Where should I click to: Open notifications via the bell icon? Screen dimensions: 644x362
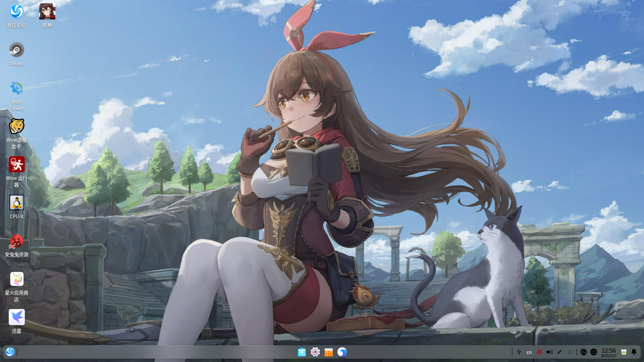pyautogui.click(x=634, y=352)
